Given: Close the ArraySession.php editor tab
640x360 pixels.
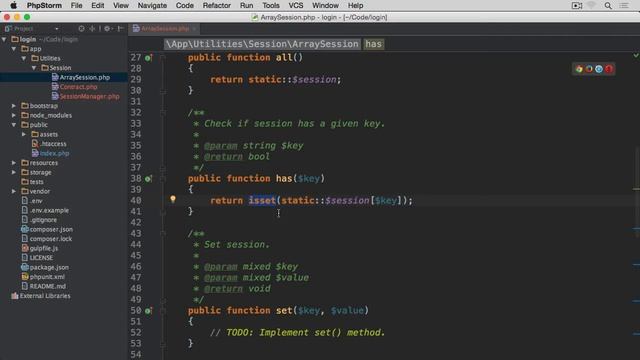Looking at the screenshot, I should (x=194, y=29).
